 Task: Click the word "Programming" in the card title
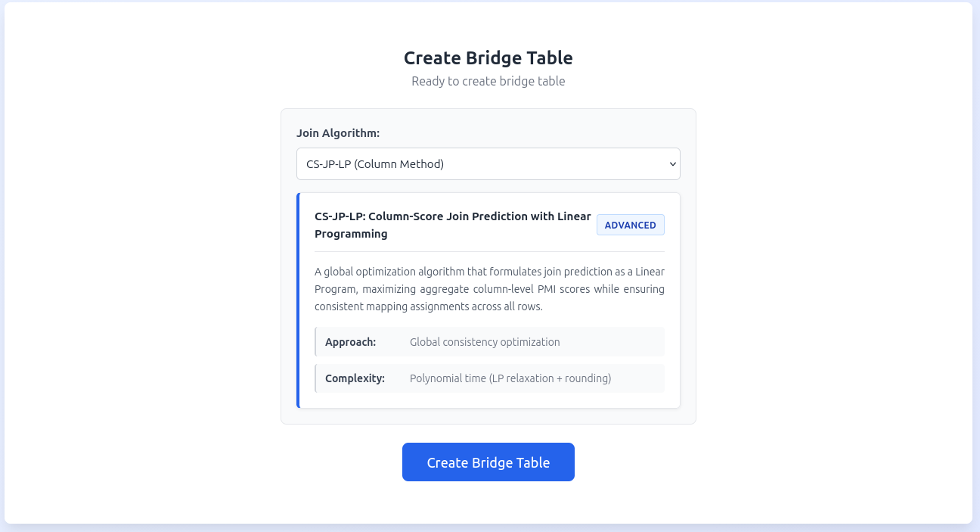point(351,234)
